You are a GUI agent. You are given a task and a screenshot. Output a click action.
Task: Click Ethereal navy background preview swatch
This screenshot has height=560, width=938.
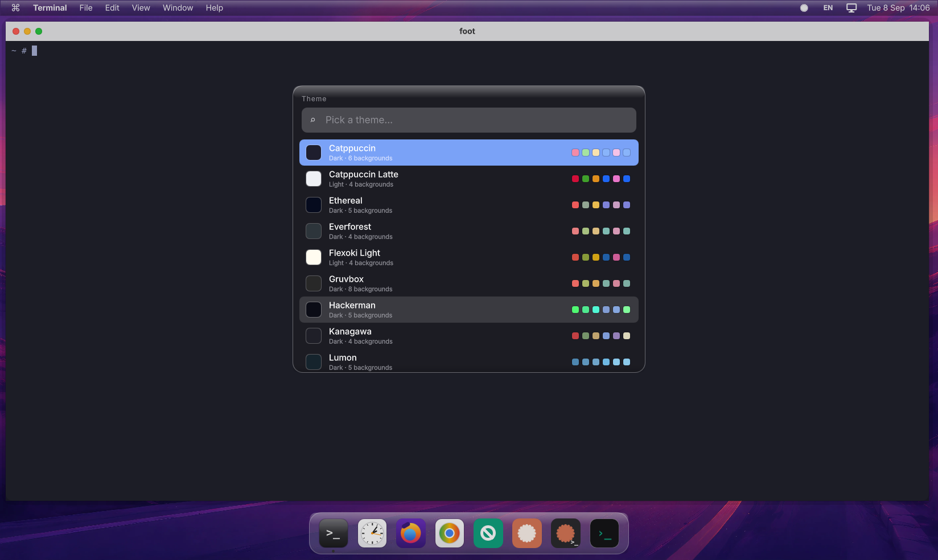point(314,205)
